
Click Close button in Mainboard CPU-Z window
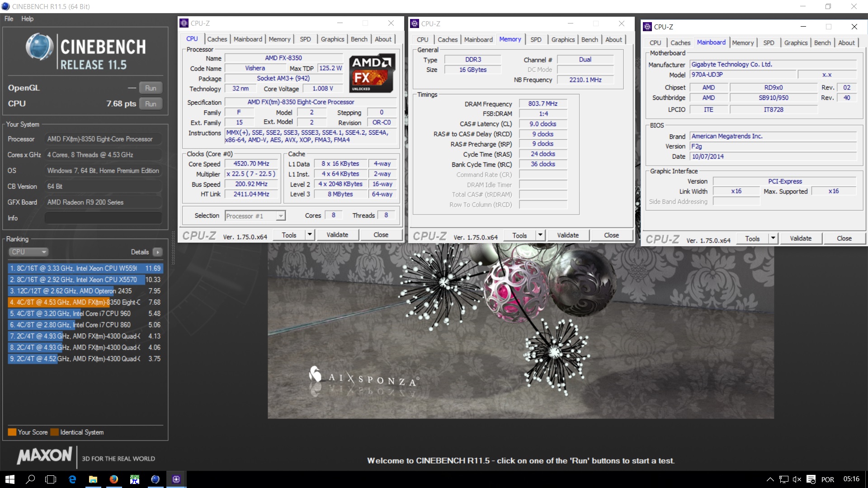pyautogui.click(x=844, y=238)
